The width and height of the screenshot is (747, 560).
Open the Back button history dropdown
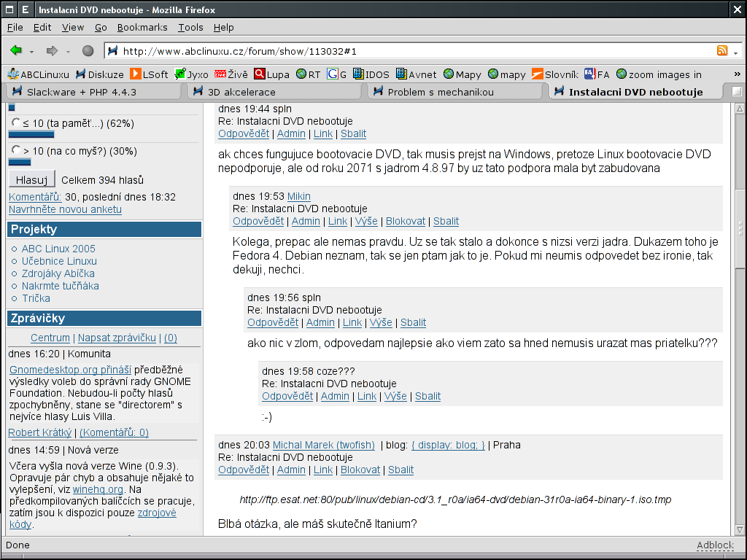32,52
